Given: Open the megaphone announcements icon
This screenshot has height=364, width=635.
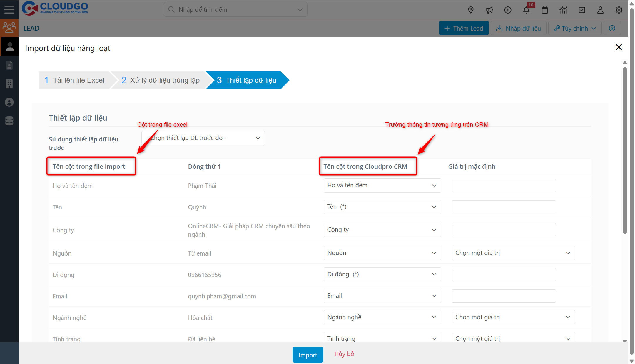Looking at the screenshot, I should [489, 10].
